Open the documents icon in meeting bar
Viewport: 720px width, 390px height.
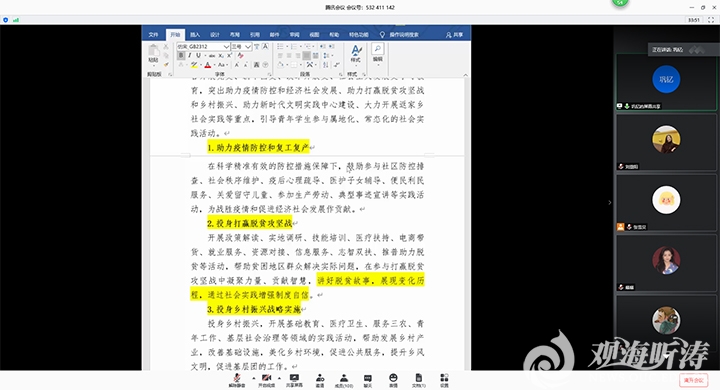418,379
